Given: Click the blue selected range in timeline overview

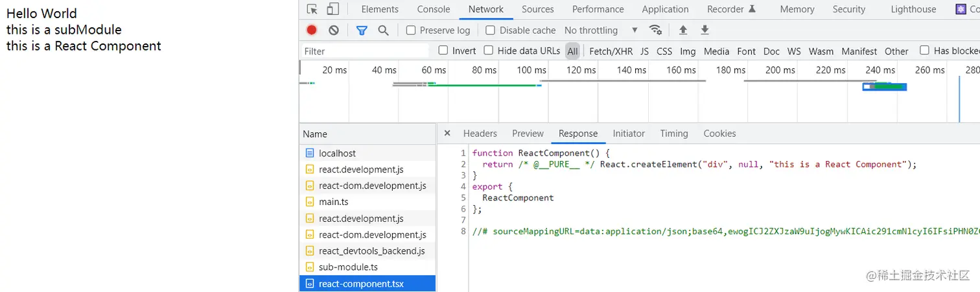Looking at the screenshot, I should (884, 86).
